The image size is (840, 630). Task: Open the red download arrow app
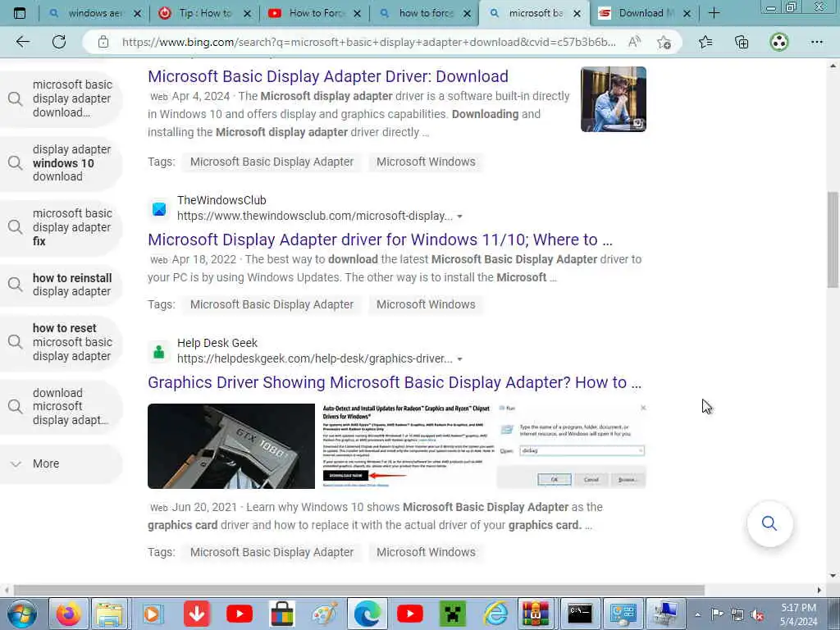point(197,614)
